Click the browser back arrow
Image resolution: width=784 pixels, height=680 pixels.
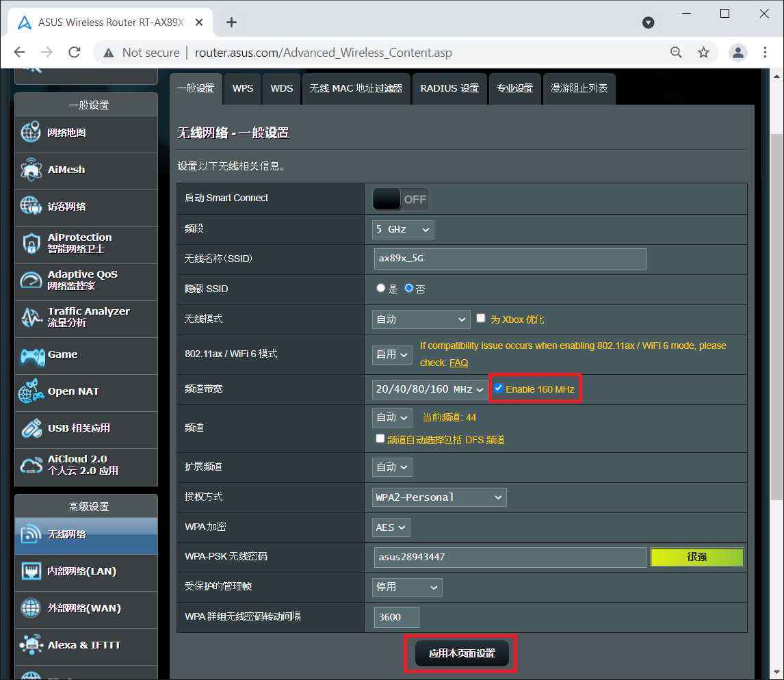20,52
